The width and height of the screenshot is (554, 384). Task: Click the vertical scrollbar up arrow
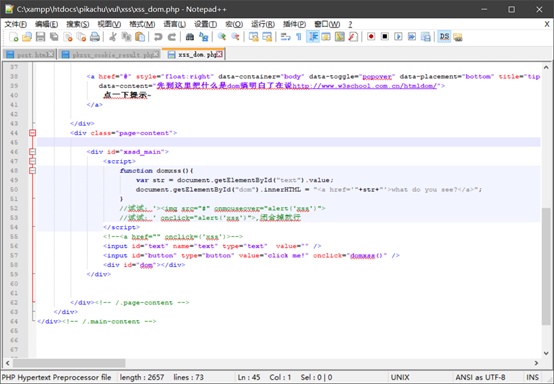(x=546, y=67)
